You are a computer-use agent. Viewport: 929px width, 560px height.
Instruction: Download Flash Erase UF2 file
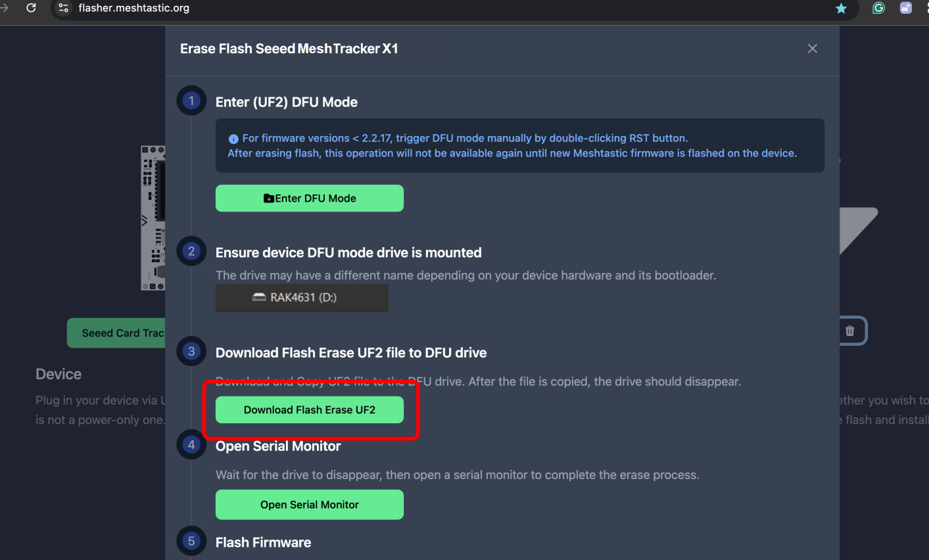(x=310, y=409)
